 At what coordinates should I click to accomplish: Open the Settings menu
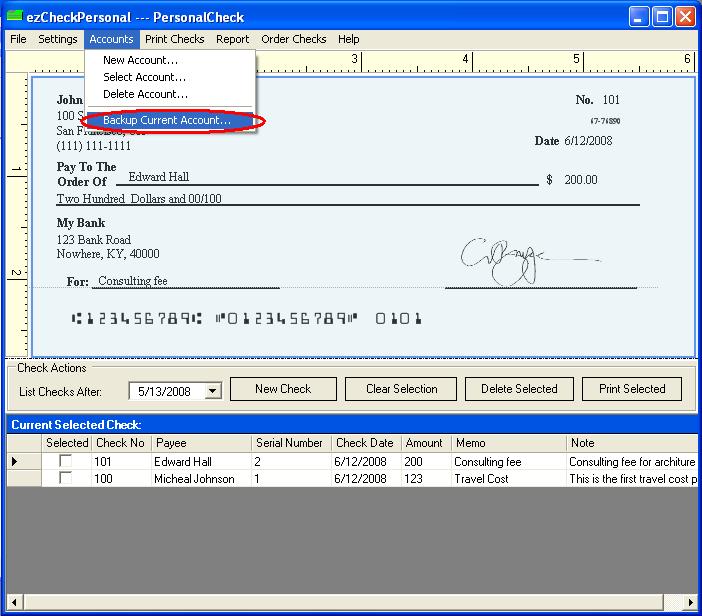[58, 39]
